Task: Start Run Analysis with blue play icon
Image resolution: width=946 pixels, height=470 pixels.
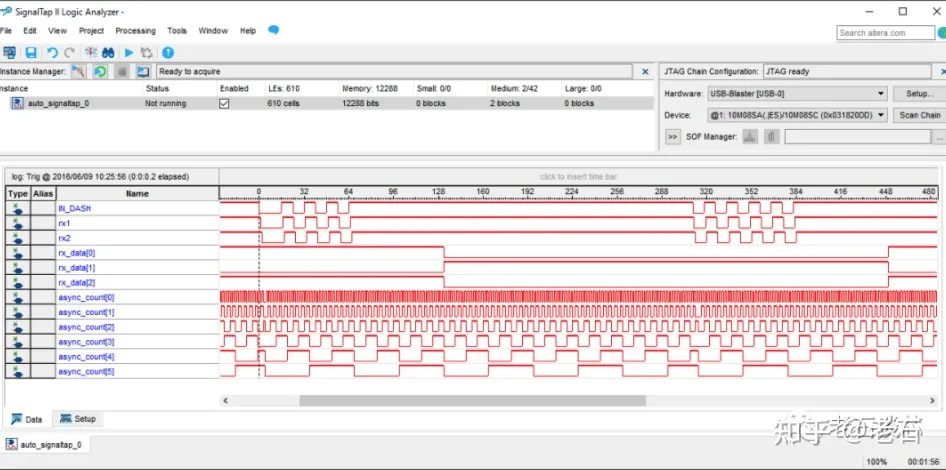Action: click(x=129, y=53)
